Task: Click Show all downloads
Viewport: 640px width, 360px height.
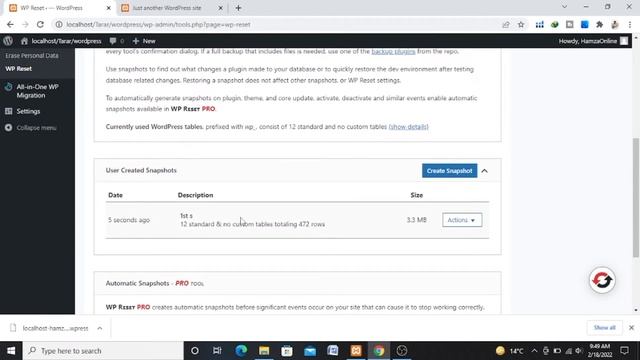Action: [604, 327]
